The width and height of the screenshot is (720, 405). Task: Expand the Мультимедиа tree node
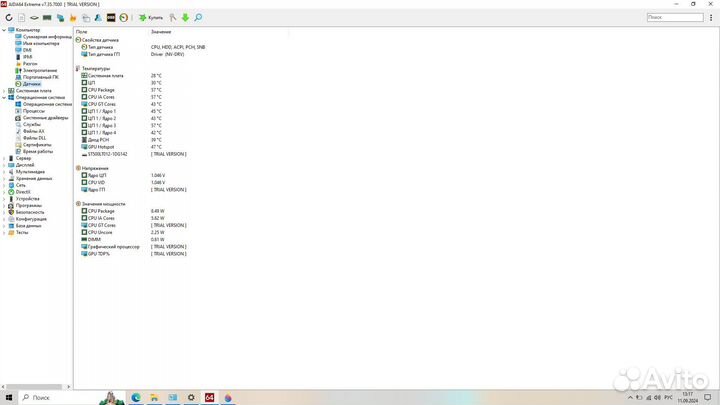[x=4, y=172]
